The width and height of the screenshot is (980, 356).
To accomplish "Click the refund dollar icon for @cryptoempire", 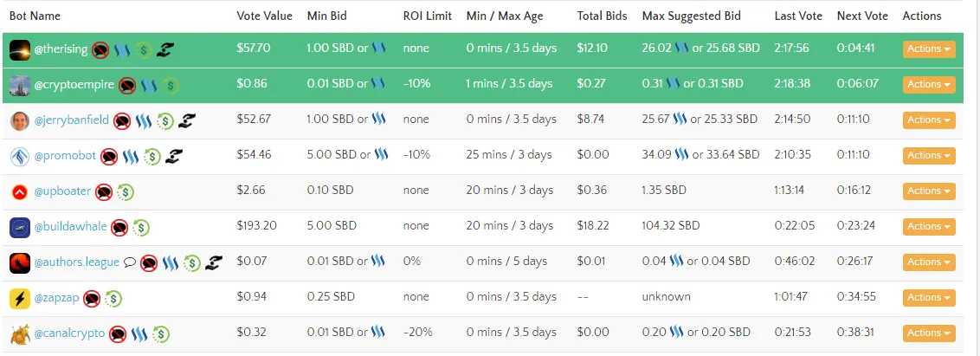I will pos(171,85).
